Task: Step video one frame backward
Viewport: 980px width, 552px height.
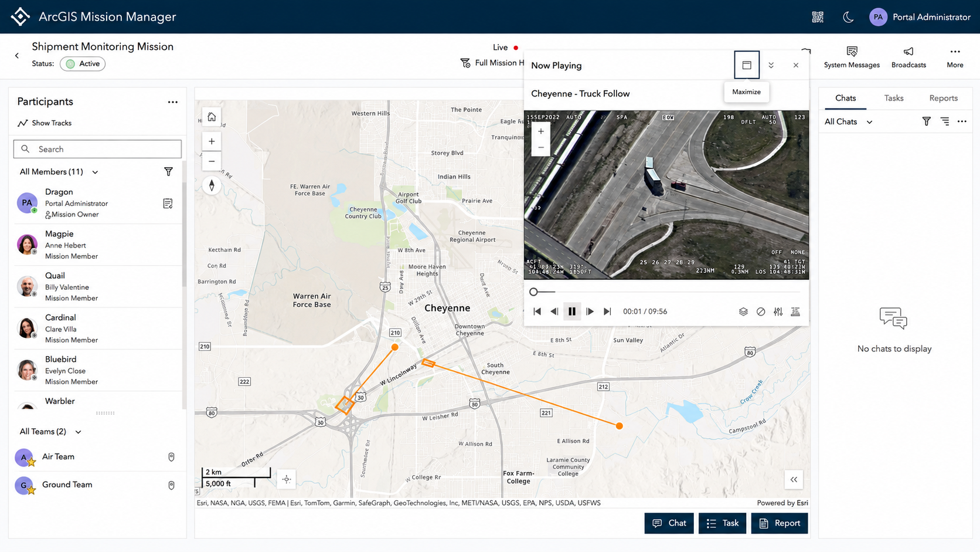Action: click(x=554, y=311)
